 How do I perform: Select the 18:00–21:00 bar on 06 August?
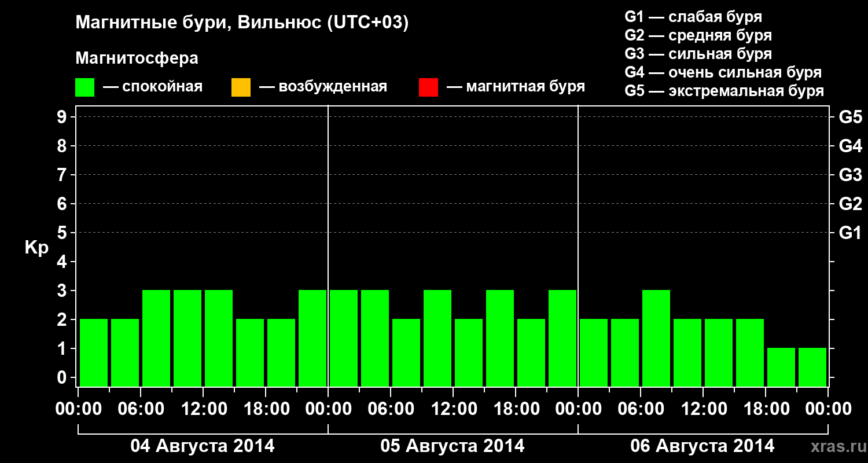point(781,367)
